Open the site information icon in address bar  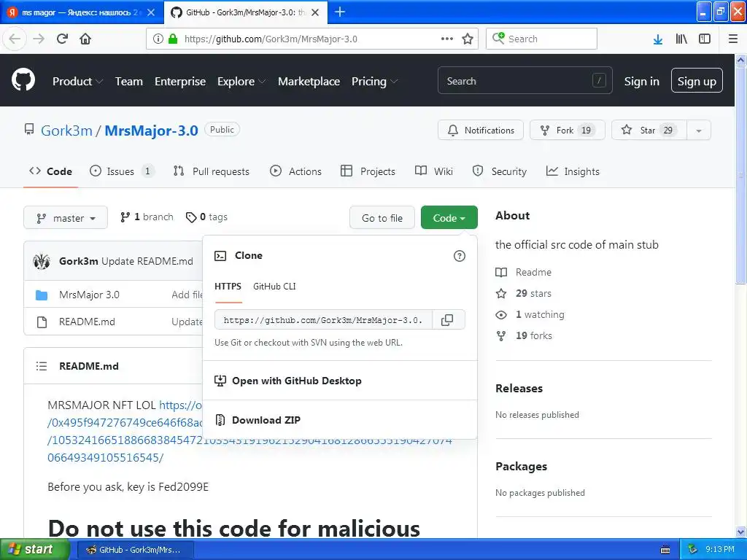(x=158, y=39)
